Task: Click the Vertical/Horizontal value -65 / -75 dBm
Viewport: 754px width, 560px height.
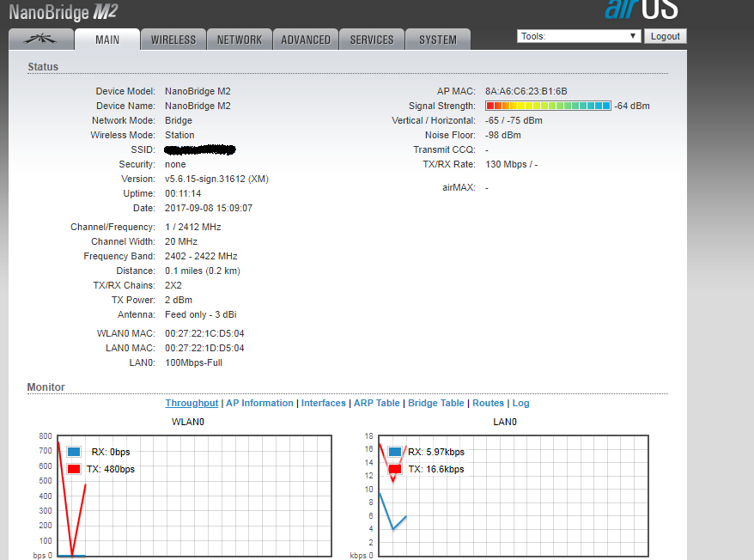Action: click(x=514, y=121)
